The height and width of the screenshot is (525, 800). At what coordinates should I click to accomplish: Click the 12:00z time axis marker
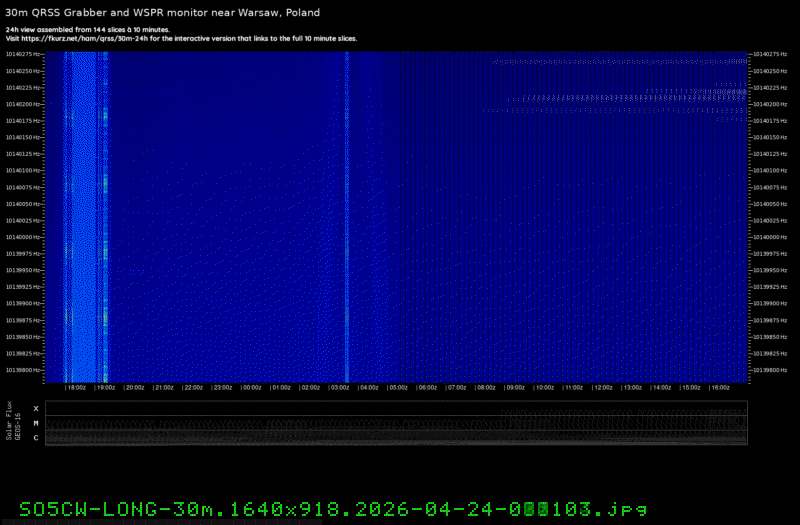pyautogui.click(x=603, y=387)
